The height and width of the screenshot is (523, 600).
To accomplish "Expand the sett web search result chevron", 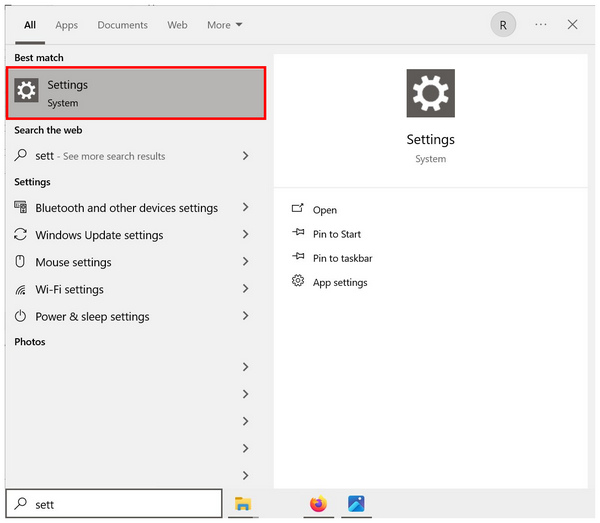I will click(246, 156).
